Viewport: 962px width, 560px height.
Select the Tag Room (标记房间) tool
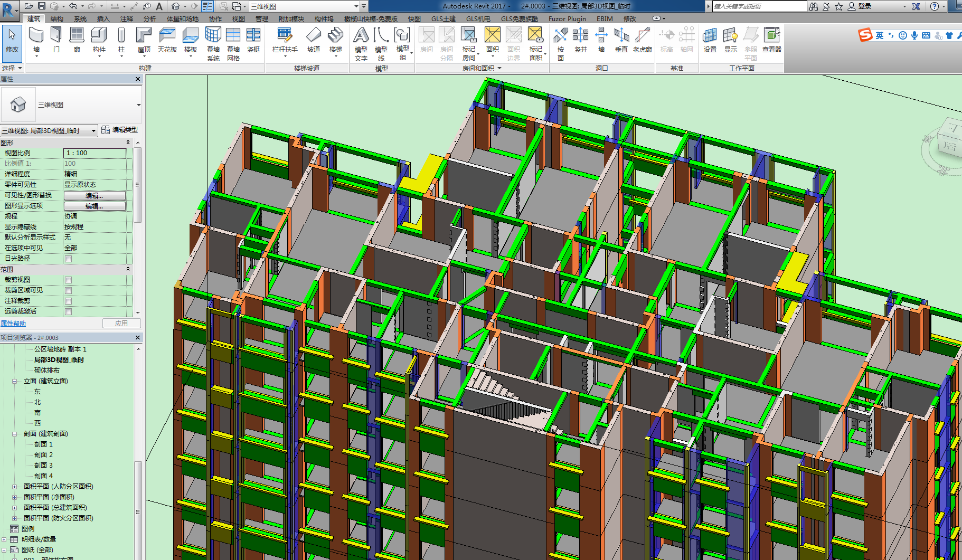[x=469, y=44]
